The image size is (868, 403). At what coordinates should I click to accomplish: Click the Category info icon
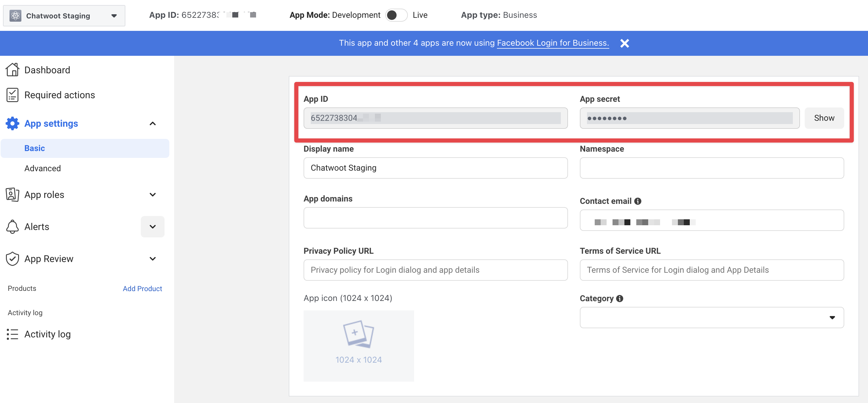[620, 298]
